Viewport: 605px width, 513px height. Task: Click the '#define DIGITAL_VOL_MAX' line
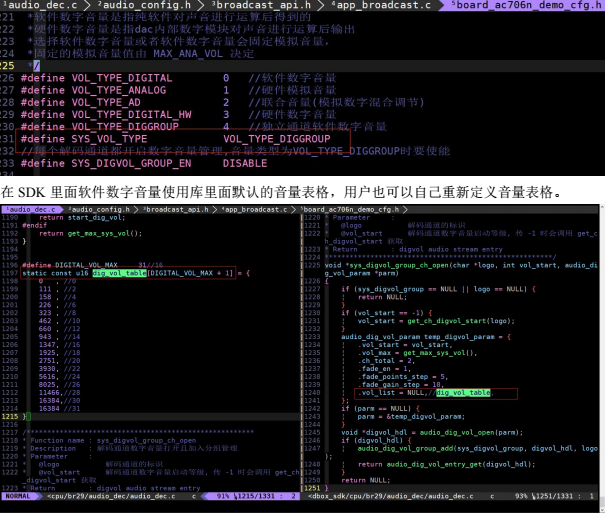click(x=93, y=265)
